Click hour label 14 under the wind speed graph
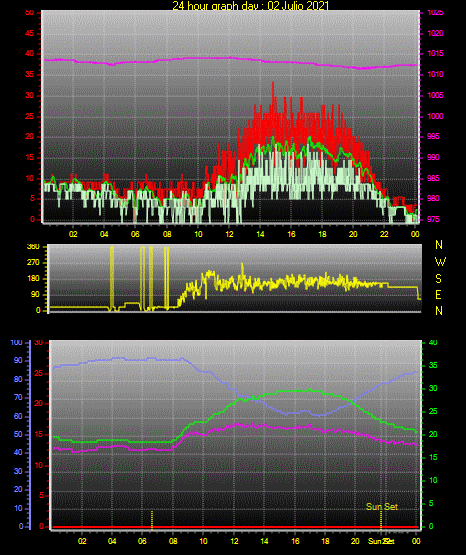 click(x=260, y=234)
